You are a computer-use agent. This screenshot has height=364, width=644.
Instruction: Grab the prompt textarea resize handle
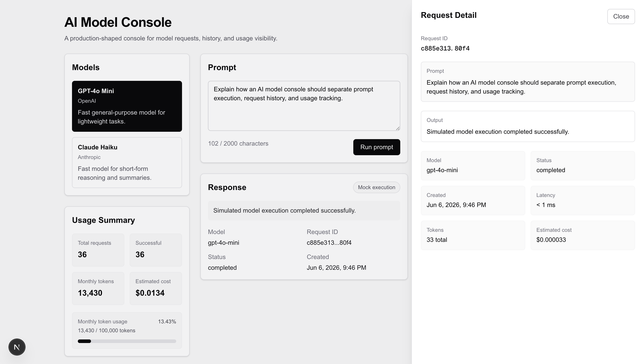click(398, 128)
